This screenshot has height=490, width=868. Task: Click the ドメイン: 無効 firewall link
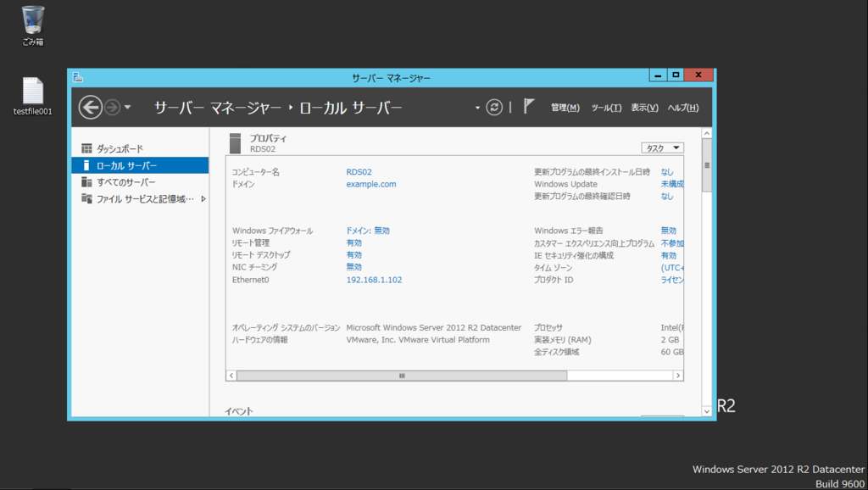tap(368, 231)
